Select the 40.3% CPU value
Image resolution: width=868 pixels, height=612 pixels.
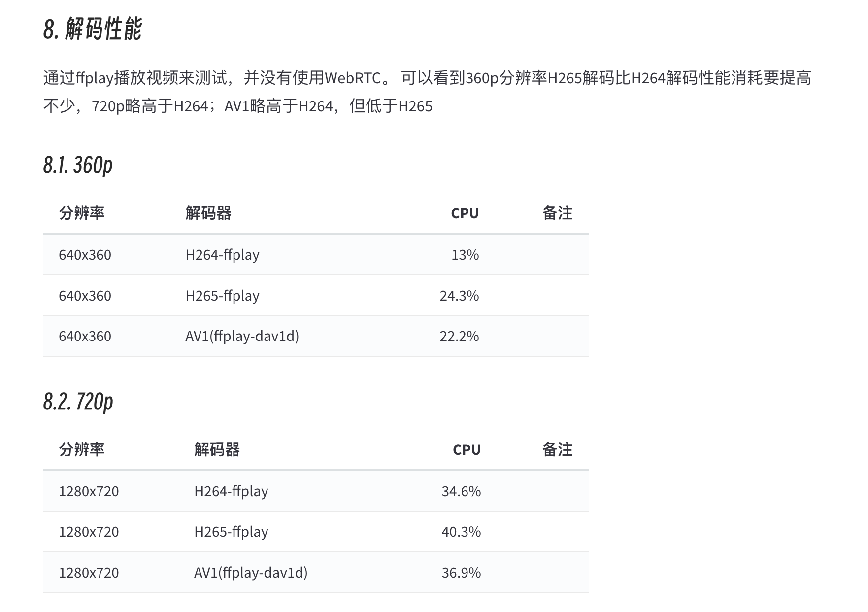click(461, 532)
